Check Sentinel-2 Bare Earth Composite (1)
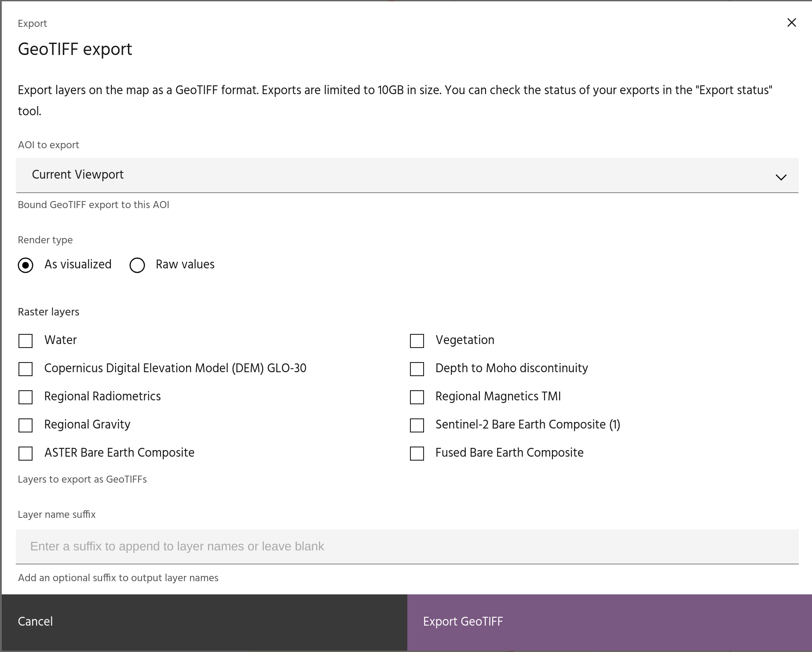Viewport: 812px width, 652px height. [417, 425]
